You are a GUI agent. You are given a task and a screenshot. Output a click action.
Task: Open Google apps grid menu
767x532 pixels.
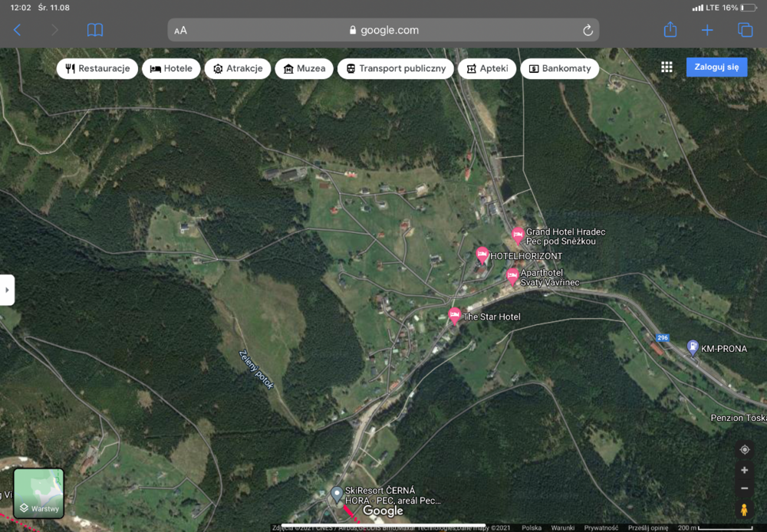[667, 67]
